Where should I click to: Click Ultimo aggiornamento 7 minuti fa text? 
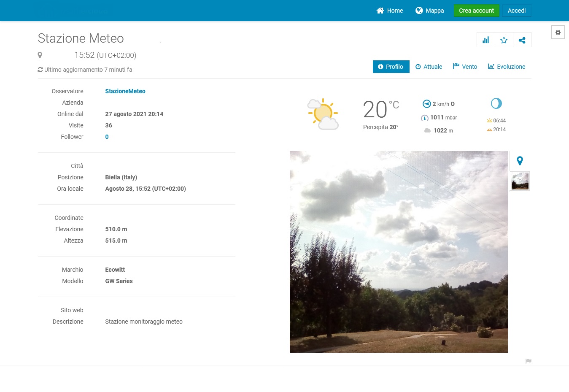tap(88, 70)
